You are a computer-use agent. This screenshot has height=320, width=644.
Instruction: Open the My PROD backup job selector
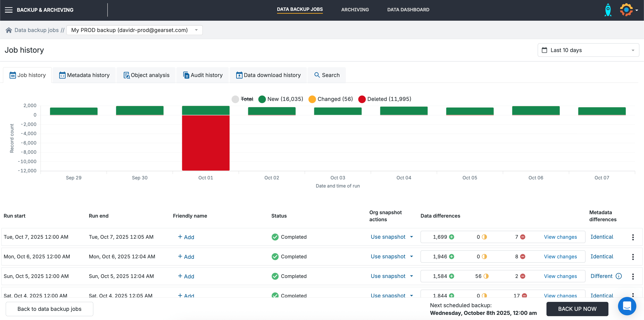click(x=135, y=30)
